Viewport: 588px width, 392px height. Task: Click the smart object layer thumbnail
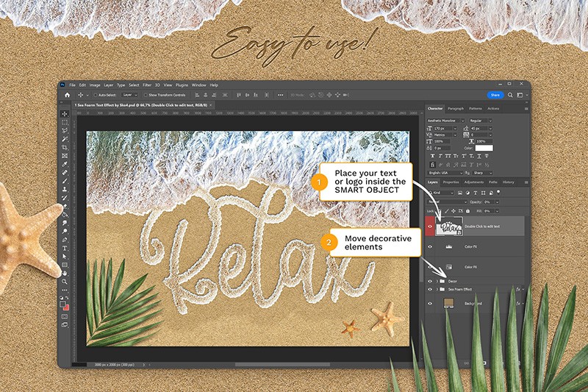[449, 227]
